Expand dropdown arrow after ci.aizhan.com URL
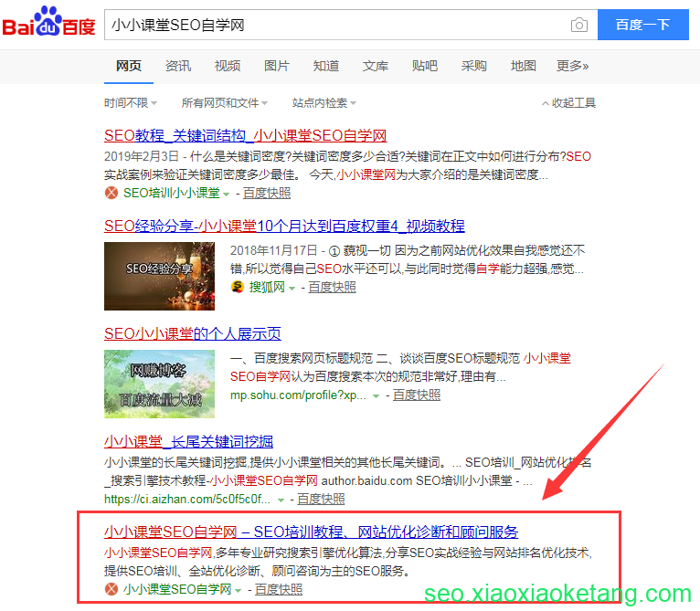Screen dimensions: 700x611 click(281, 500)
